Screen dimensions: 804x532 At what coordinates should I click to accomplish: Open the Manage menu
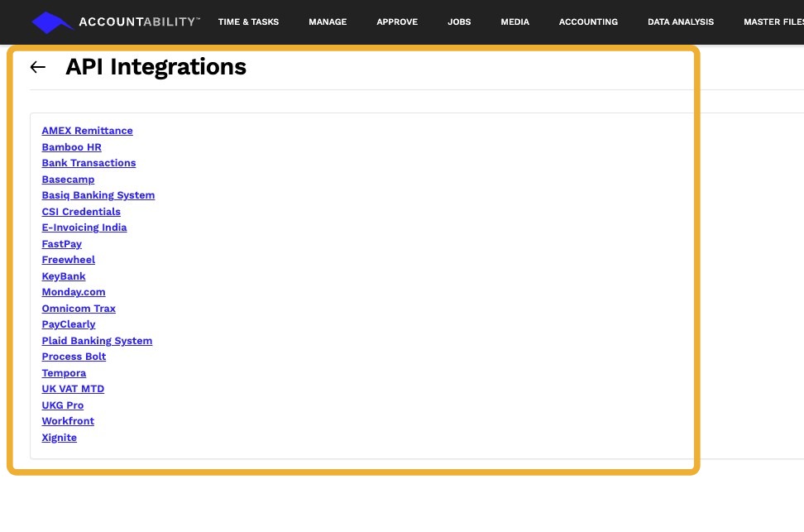coord(328,22)
